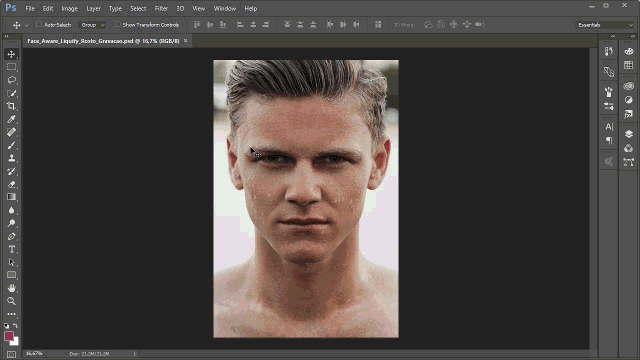This screenshot has width=640, height=360.
Task: Select the Quick Selection tool
Action: tap(11, 93)
